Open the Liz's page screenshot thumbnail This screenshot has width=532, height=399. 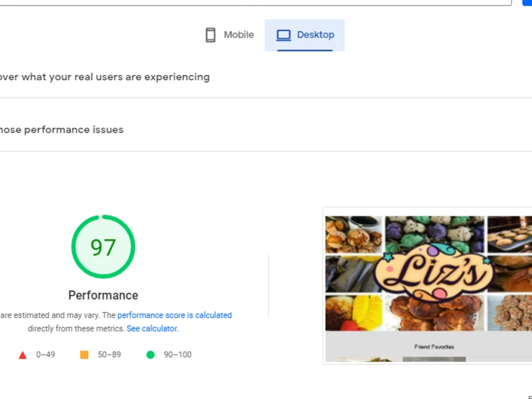click(x=428, y=286)
